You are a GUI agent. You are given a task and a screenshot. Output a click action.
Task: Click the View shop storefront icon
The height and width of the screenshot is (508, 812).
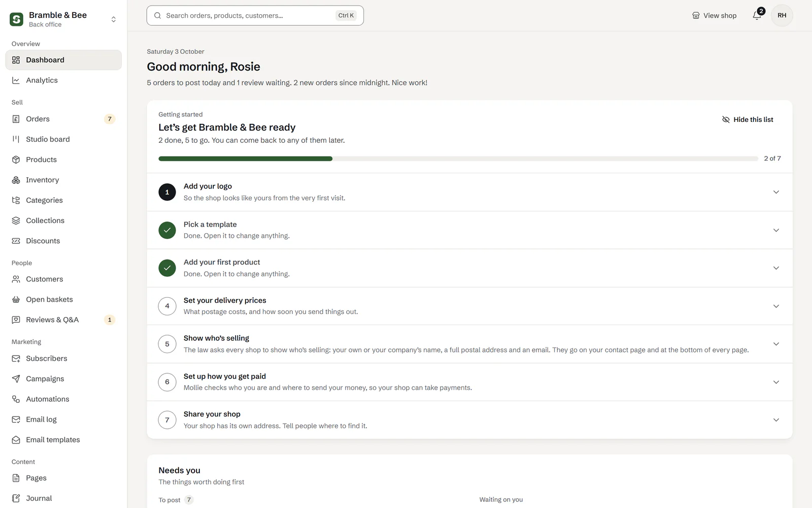click(696, 16)
